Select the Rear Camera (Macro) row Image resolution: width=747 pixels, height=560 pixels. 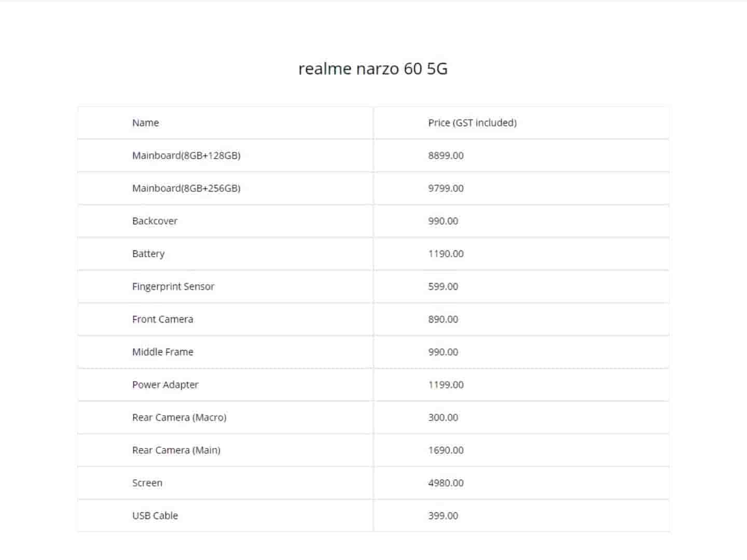(x=179, y=417)
